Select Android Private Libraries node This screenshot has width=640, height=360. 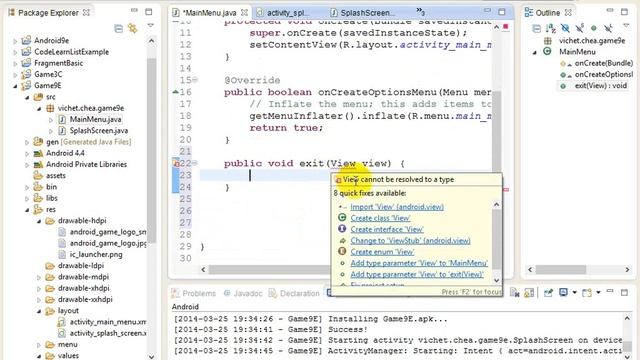pyautogui.click(x=86, y=164)
